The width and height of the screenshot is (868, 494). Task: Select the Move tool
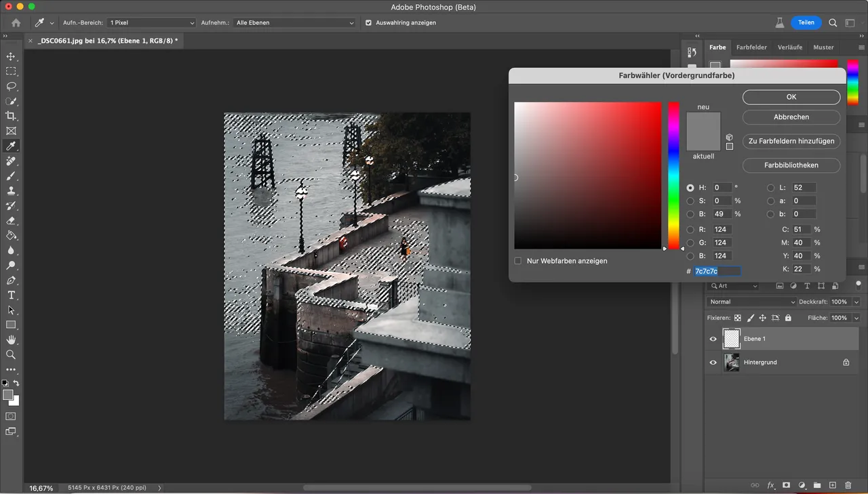click(11, 56)
